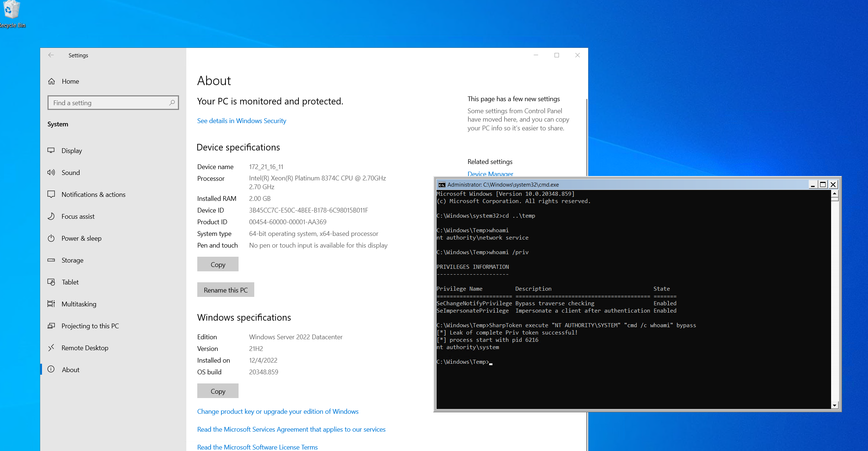
Task: Click the Settings back arrow
Action: click(51, 55)
